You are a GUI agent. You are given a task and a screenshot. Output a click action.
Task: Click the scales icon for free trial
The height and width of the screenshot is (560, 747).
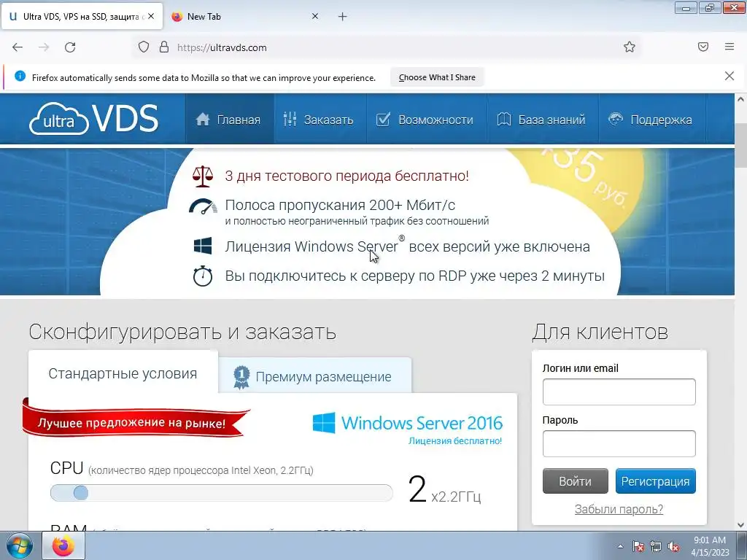203,176
